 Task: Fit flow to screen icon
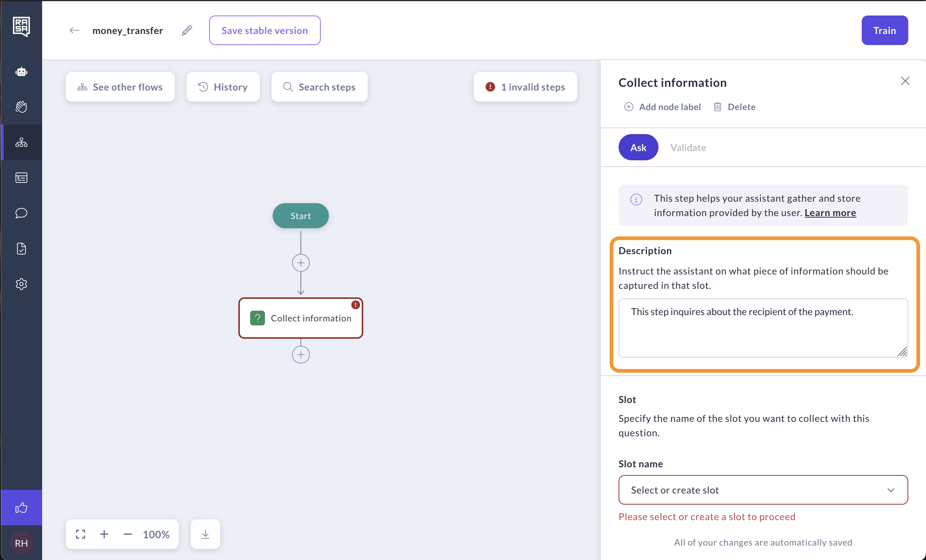point(81,534)
